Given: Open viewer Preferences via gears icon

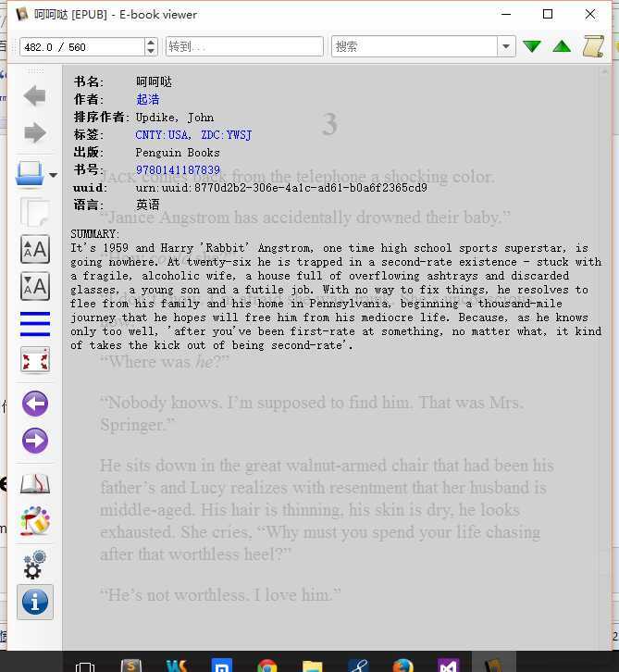Looking at the screenshot, I should 35,565.
